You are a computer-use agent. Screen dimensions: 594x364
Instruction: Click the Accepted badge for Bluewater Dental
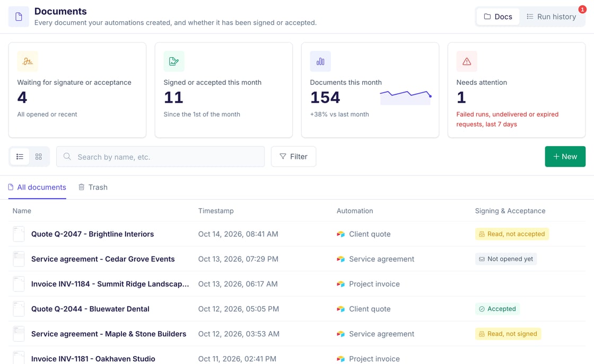[497, 309]
